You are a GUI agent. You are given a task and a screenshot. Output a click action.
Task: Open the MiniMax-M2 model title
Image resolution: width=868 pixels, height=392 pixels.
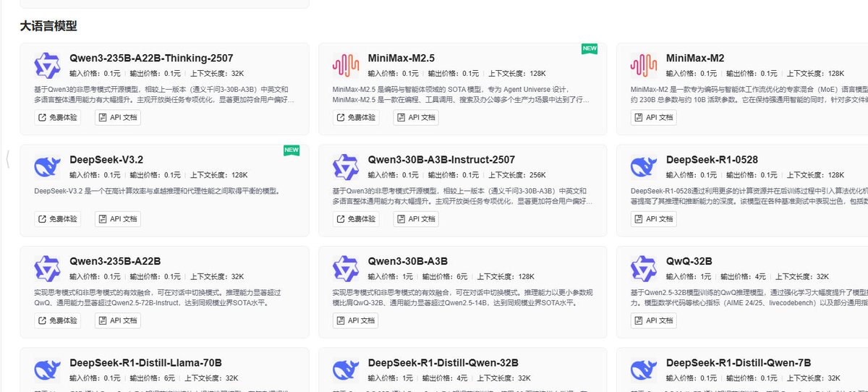click(x=695, y=58)
